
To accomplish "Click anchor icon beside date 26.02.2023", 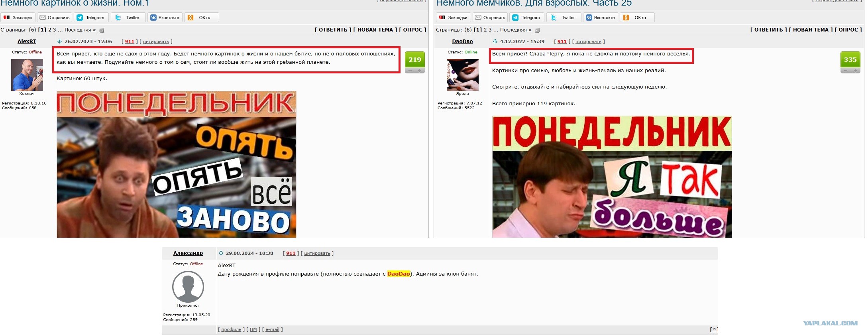I will [59, 41].
